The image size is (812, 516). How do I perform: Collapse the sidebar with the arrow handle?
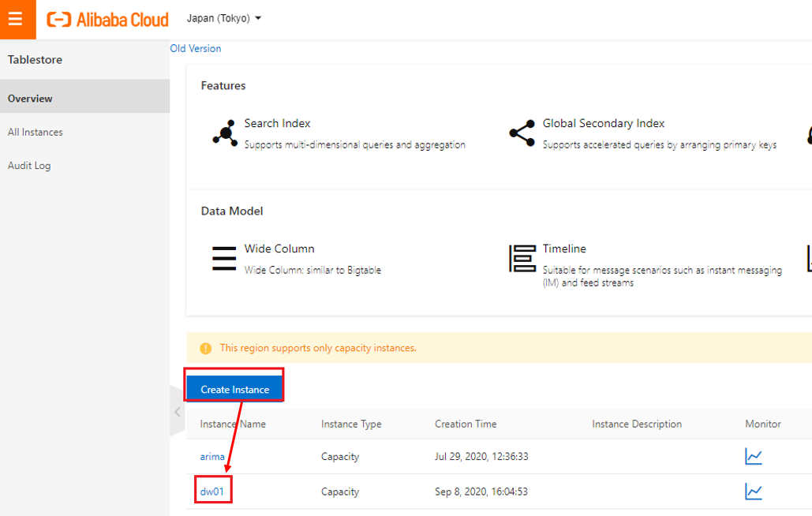(x=177, y=412)
